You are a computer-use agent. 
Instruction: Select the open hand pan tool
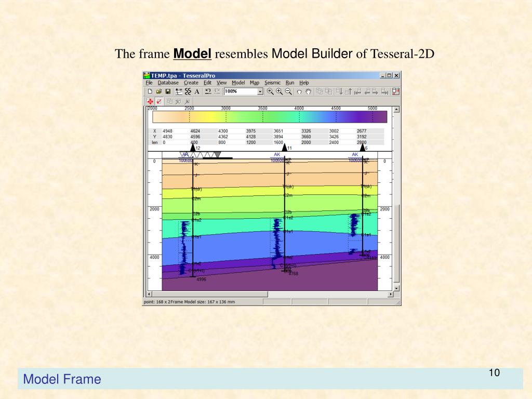point(308,91)
